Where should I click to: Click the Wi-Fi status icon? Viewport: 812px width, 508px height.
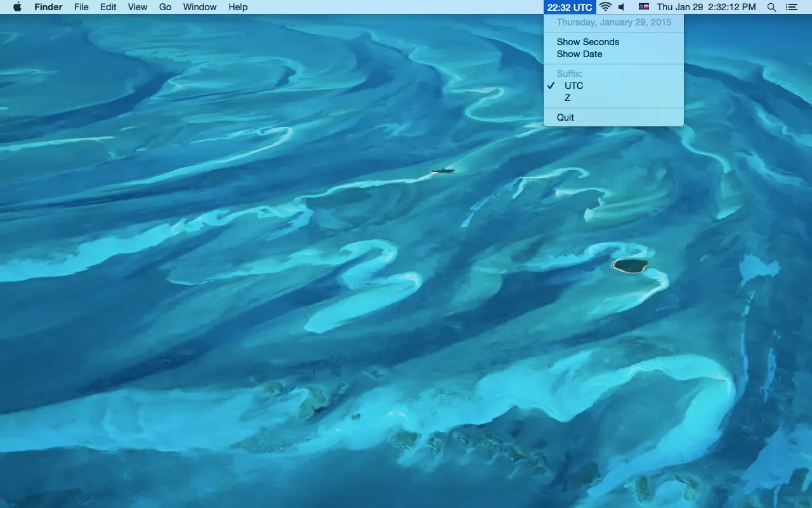tap(605, 7)
